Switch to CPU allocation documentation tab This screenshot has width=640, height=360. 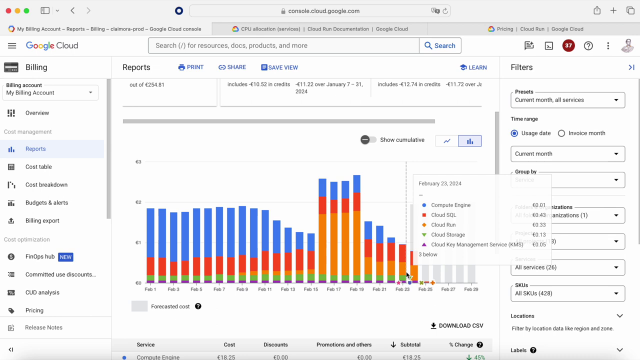tap(320, 29)
